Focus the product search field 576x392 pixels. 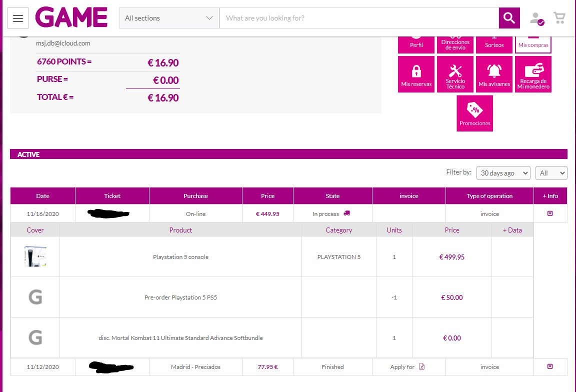pos(359,18)
